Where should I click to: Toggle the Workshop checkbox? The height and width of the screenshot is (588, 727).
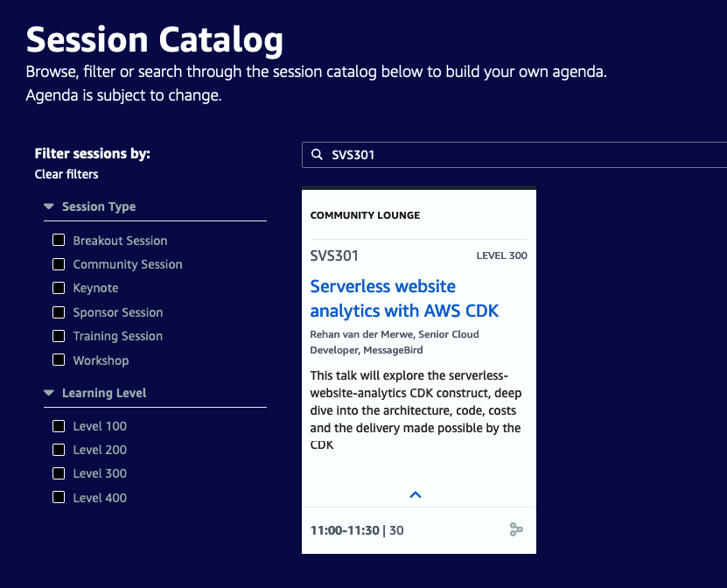(59, 360)
